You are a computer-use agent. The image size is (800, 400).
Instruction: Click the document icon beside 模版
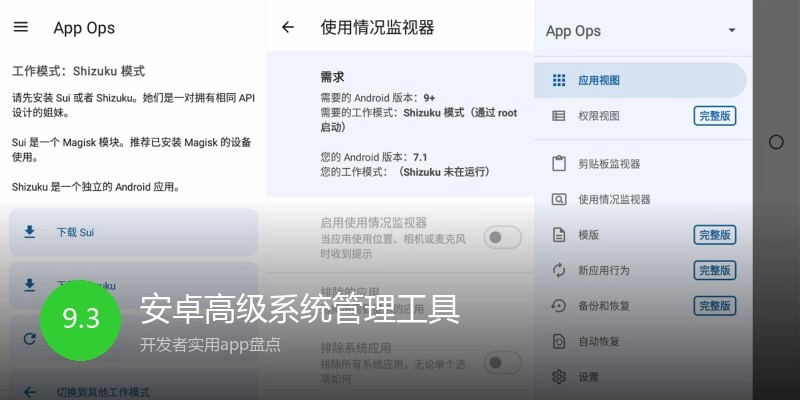pyautogui.click(x=559, y=235)
